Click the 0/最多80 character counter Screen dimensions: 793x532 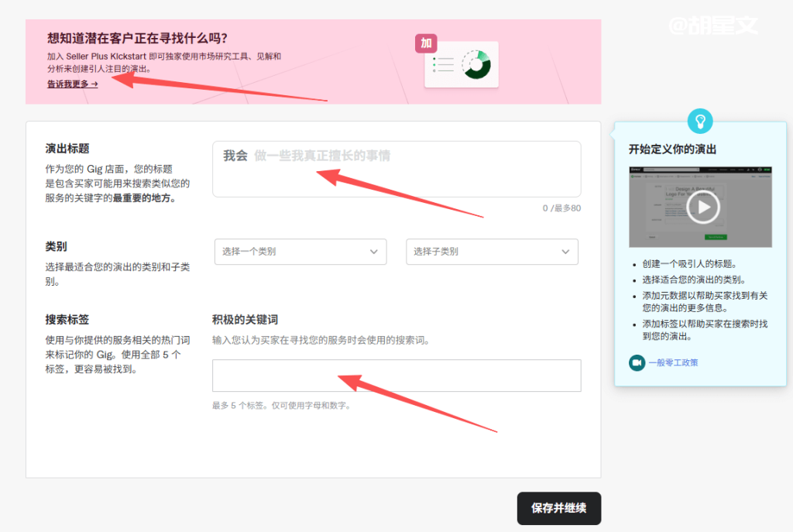point(561,208)
